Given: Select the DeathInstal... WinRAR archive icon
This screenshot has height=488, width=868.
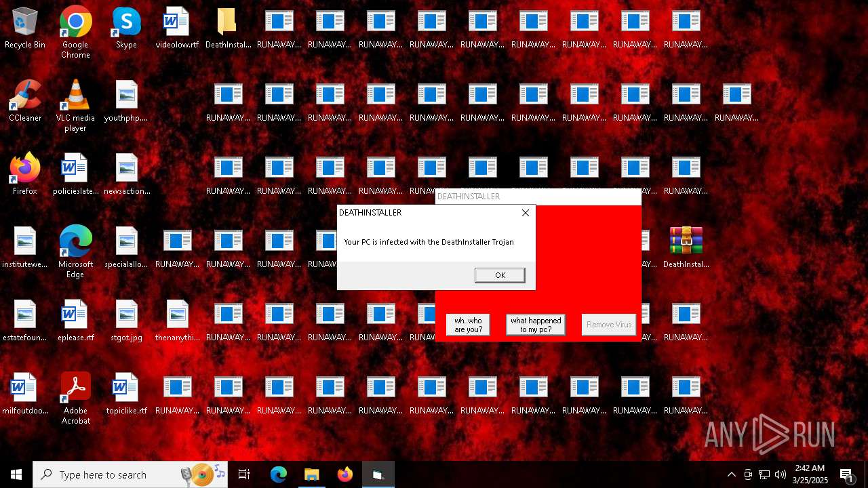Looking at the screenshot, I should coord(686,248).
